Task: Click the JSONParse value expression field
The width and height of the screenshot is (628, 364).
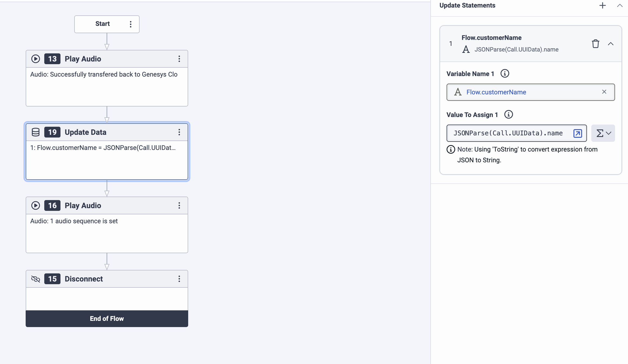Action: pos(508,133)
